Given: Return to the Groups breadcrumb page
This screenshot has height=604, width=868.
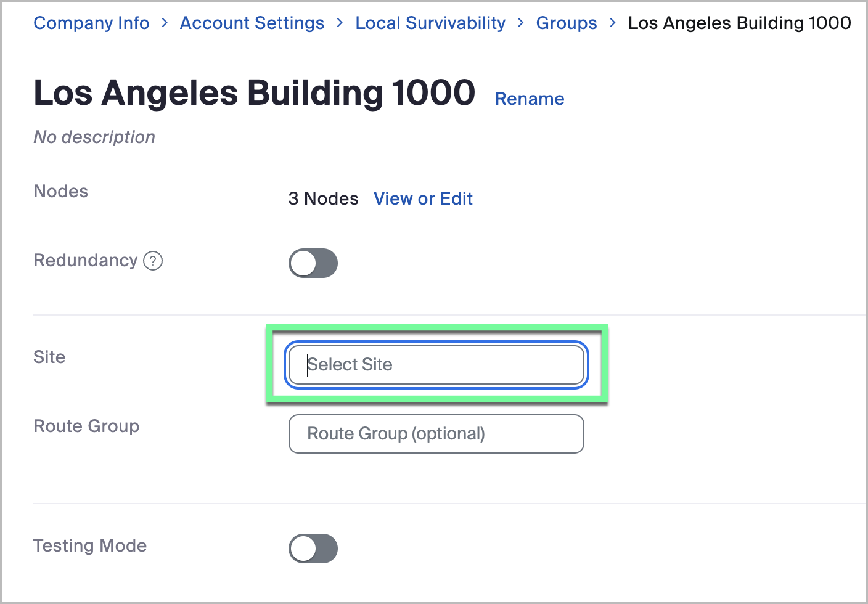Looking at the screenshot, I should coord(567,23).
